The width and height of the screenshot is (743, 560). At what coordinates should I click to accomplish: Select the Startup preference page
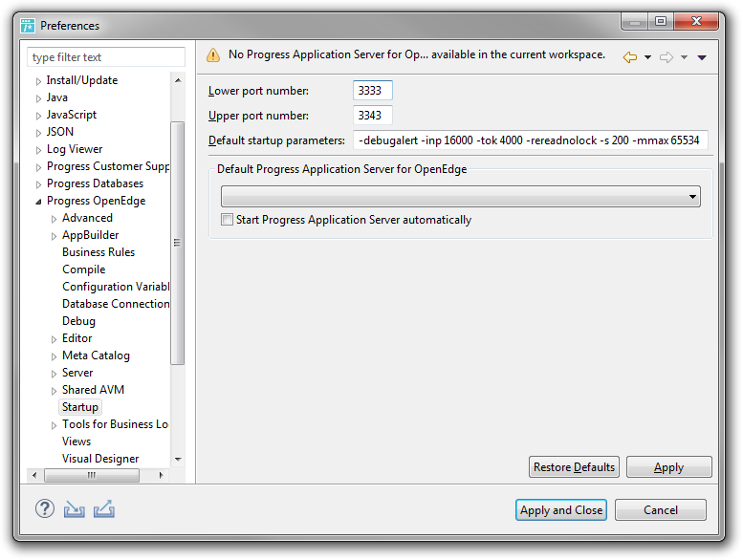pyautogui.click(x=80, y=407)
